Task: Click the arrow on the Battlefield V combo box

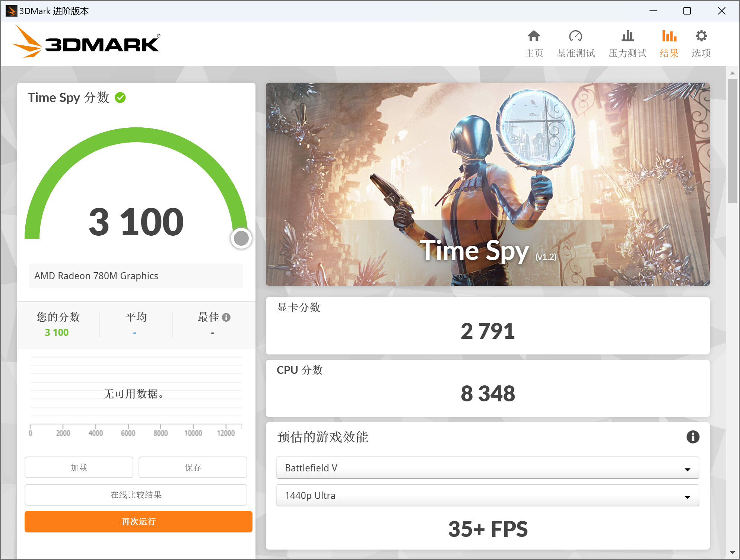Action: click(687, 469)
